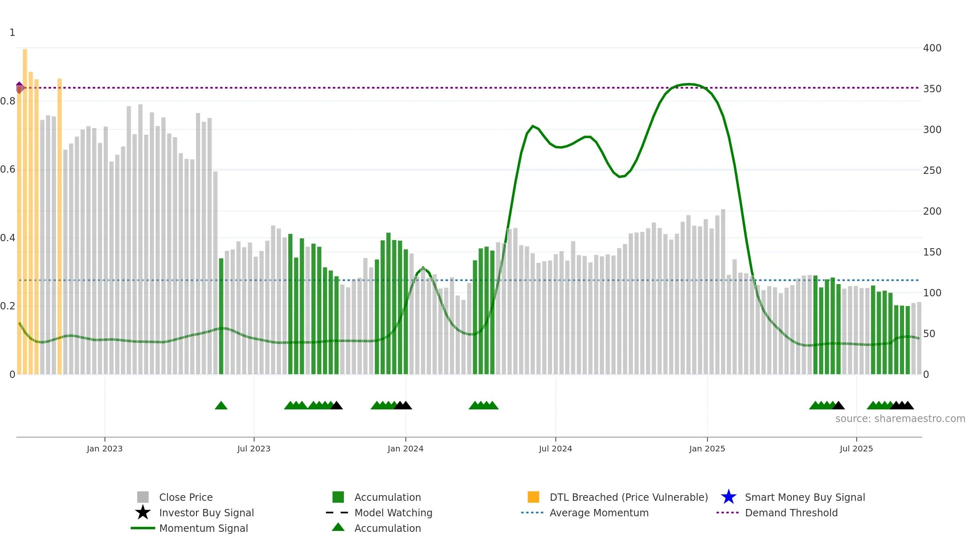Image resolution: width=980 pixels, height=551 pixels.
Task: Click the green Momentum Signal line legend icon
Action: (x=143, y=528)
